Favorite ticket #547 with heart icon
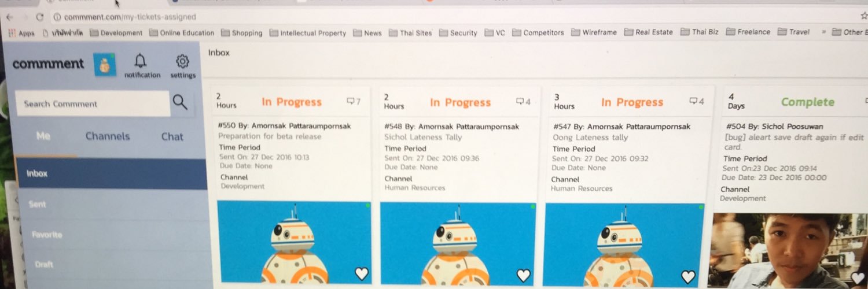 pyautogui.click(x=688, y=276)
